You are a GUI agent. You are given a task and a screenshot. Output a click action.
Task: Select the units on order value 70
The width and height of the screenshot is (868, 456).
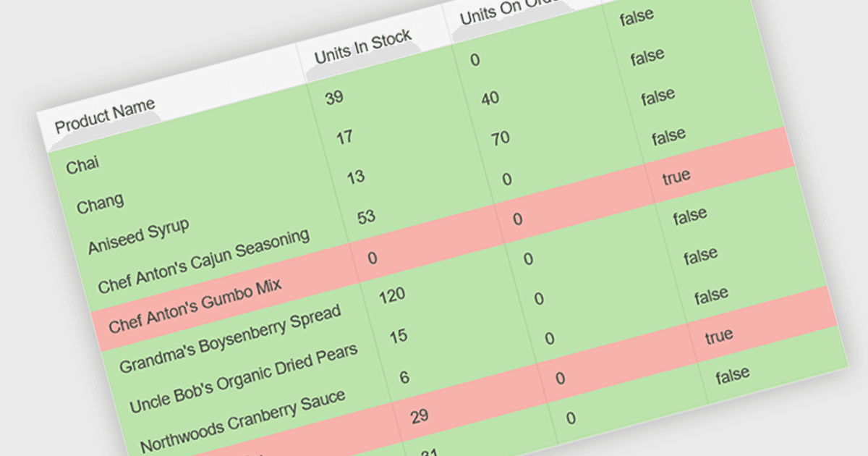[x=501, y=138]
